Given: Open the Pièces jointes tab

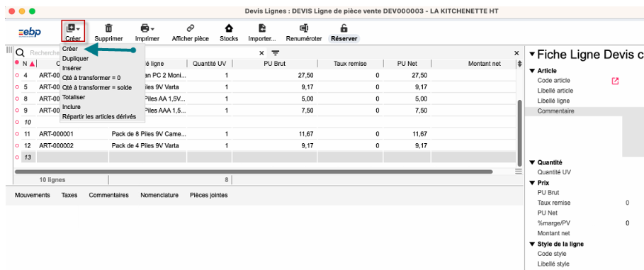Looking at the screenshot, I should [x=208, y=195].
